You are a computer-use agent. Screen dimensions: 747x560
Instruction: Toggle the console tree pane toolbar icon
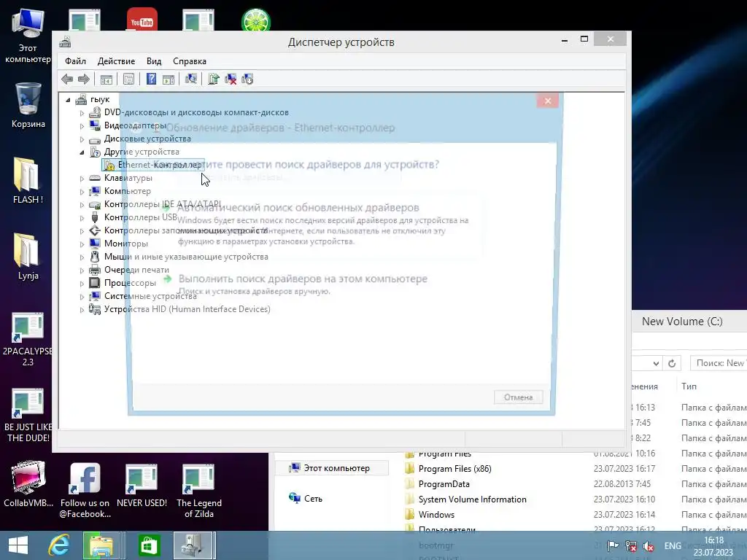click(107, 79)
